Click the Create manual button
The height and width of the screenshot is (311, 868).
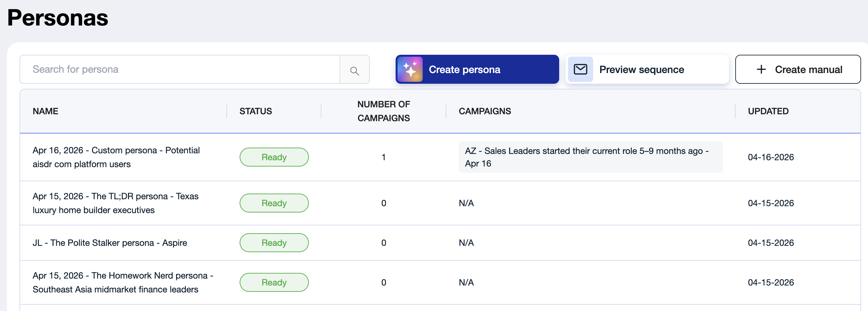click(x=798, y=70)
